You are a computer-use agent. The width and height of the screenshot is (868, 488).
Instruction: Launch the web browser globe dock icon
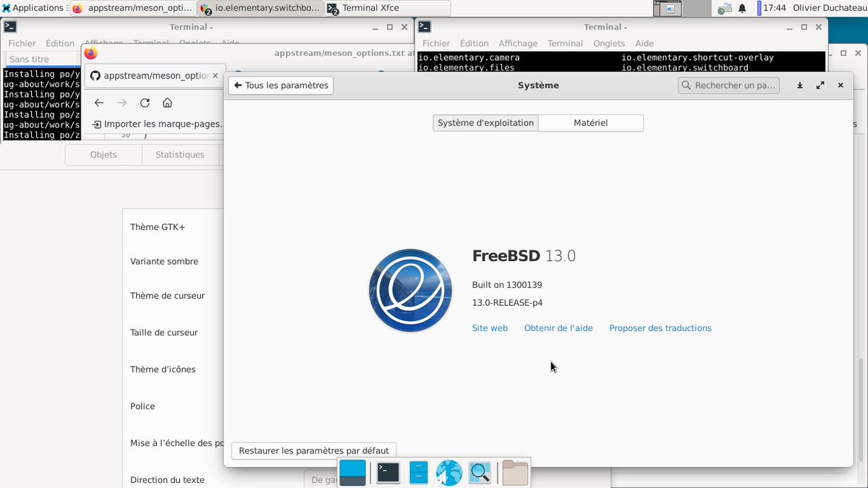coord(449,473)
